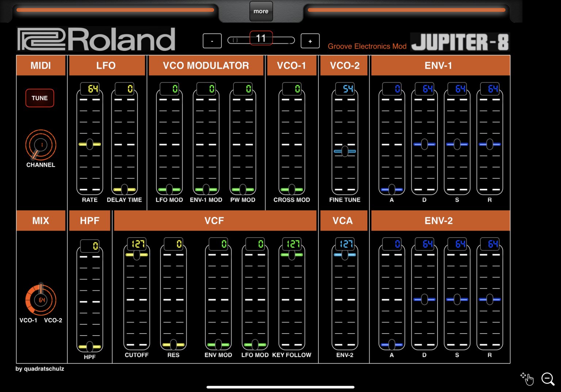
Task: Click the LFO DELAY TIME slider handle
Action: 125,189
